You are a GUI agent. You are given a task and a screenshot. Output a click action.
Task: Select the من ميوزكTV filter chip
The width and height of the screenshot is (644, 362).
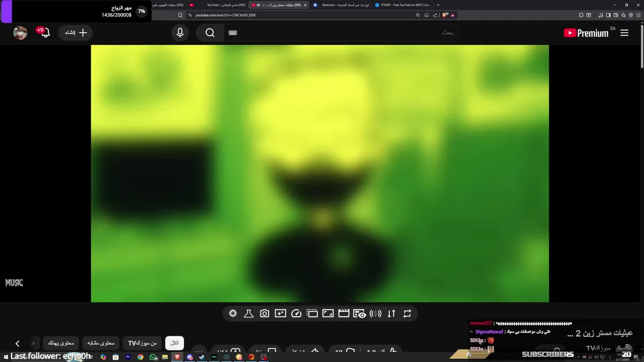tap(142, 343)
